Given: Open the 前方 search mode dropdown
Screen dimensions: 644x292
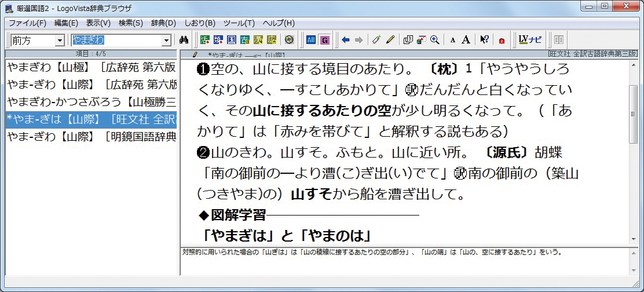Looking at the screenshot, I should [x=59, y=40].
